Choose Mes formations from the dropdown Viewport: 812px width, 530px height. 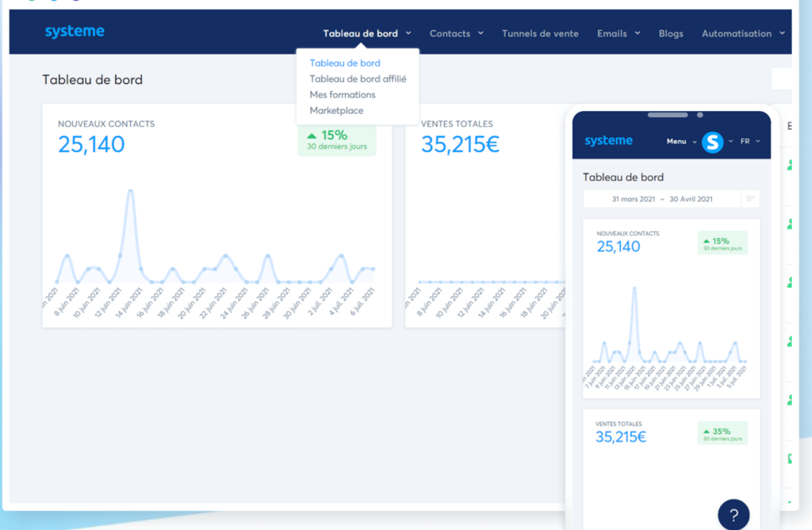click(343, 95)
